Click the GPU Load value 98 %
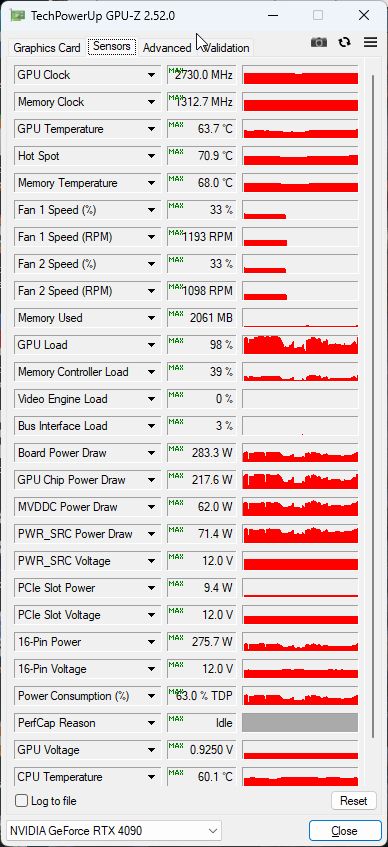Image resolution: width=388 pixels, height=847 pixels. [202, 345]
